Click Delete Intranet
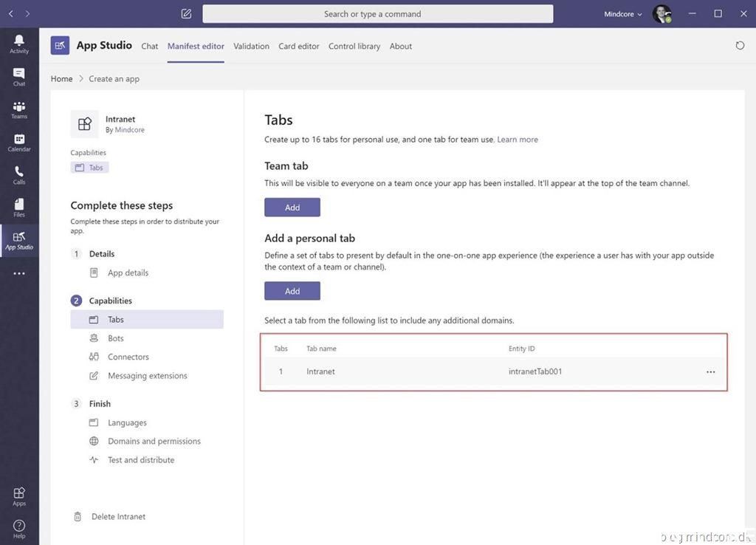Viewport: 756px width, 545px height. (118, 517)
